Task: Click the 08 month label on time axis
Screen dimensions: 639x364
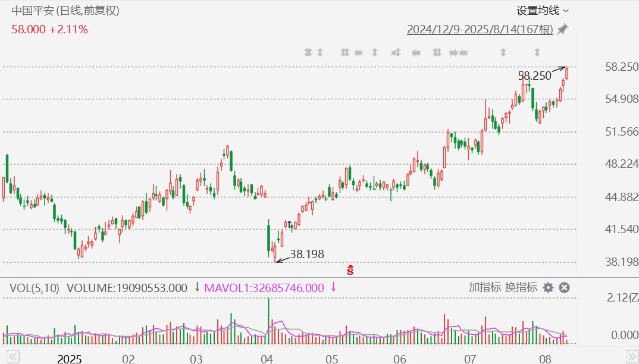Action: click(545, 359)
